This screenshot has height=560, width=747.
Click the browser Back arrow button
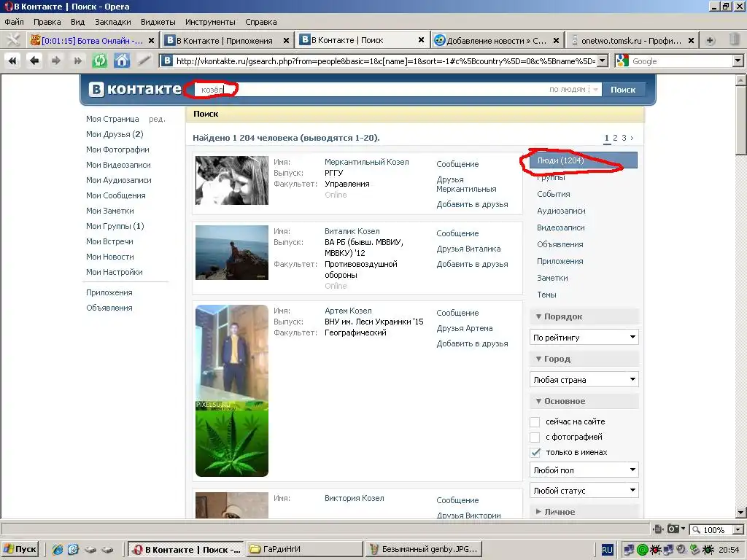34,61
